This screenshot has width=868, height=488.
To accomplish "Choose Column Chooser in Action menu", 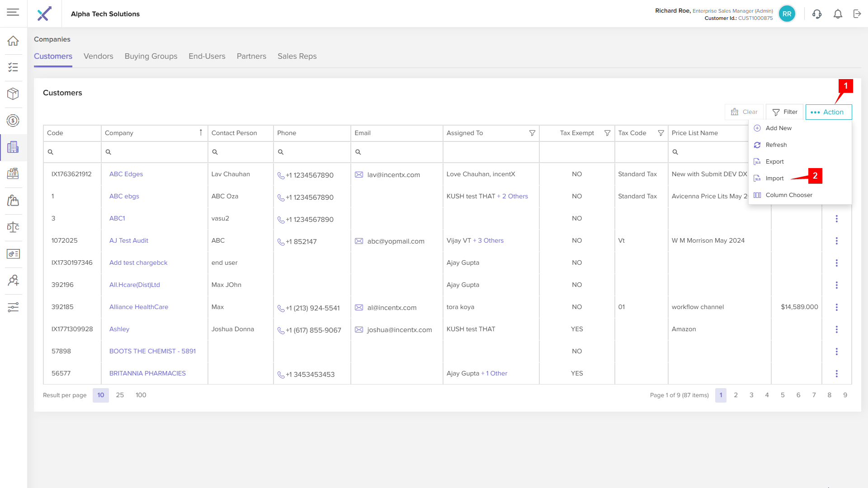I will [788, 195].
